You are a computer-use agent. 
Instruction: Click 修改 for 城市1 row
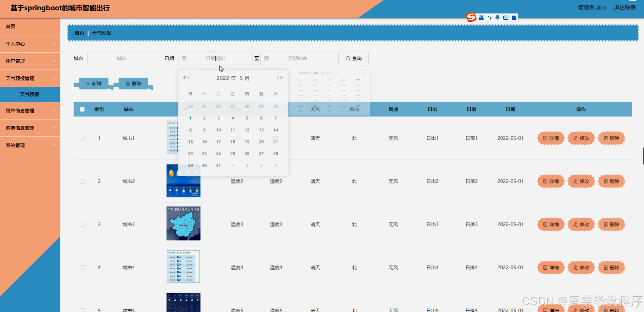pos(581,138)
